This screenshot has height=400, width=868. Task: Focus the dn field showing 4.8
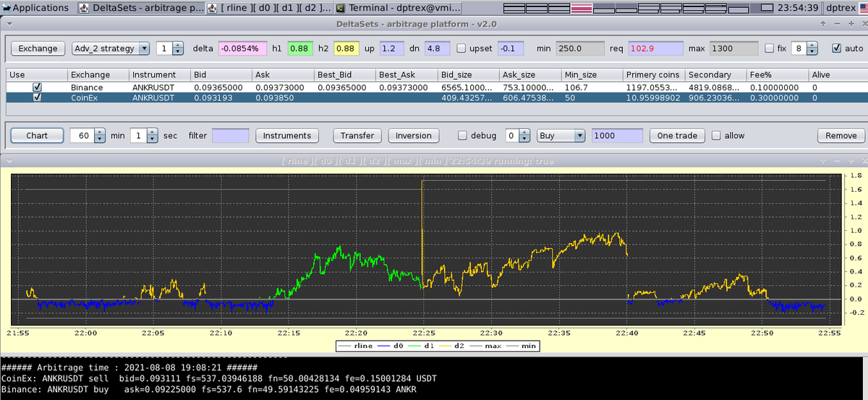click(x=438, y=48)
